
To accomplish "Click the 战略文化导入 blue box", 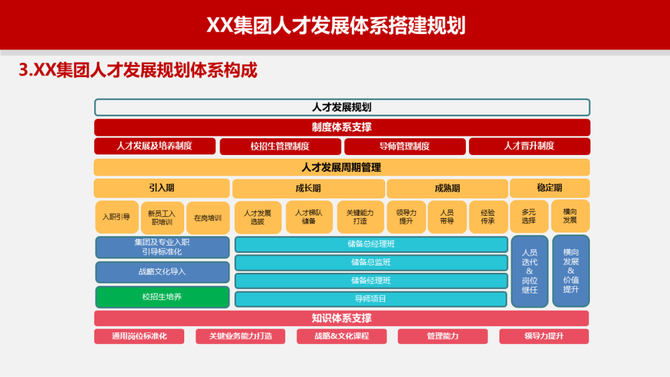I will 162,272.
